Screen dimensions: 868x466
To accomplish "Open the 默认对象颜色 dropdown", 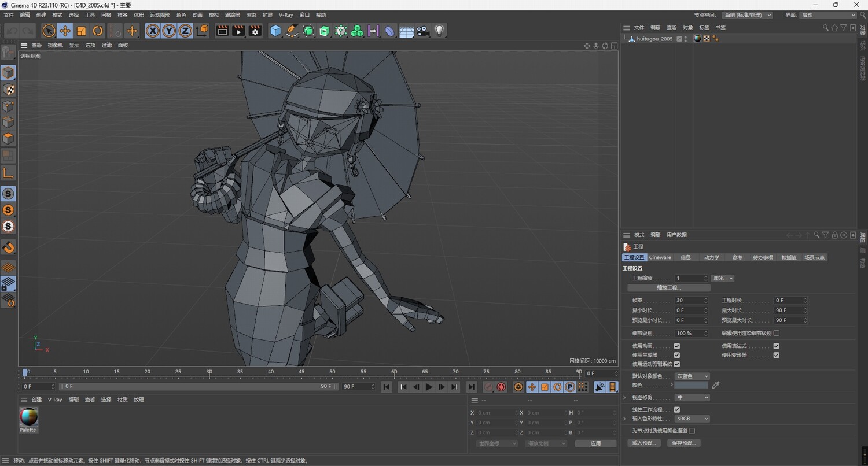I will (x=692, y=376).
